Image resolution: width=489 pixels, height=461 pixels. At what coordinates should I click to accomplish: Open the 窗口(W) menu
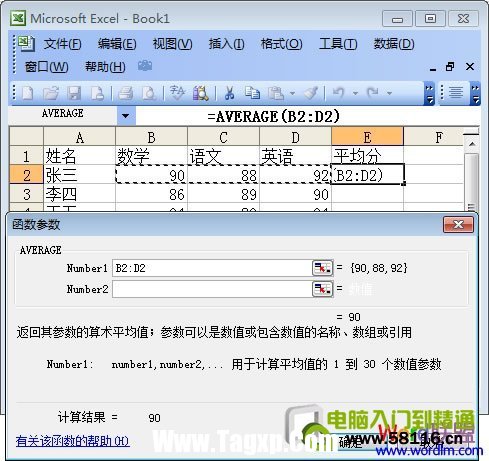coord(46,67)
